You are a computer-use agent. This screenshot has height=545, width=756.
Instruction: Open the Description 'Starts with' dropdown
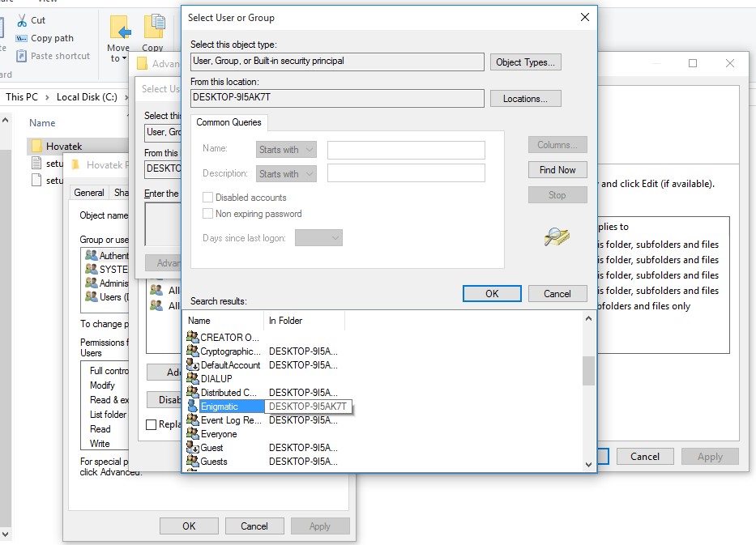(286, 173)
